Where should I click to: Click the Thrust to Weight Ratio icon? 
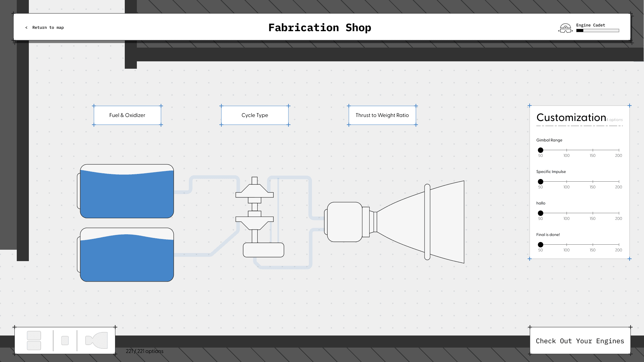[382, 115]
